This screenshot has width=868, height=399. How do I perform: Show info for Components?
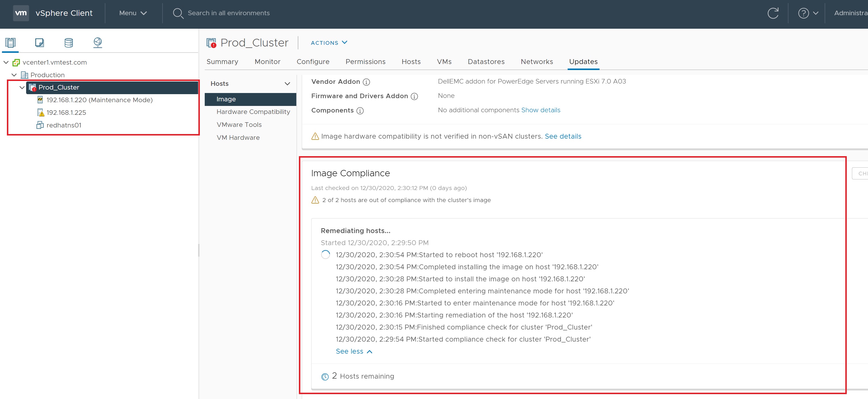360,111
